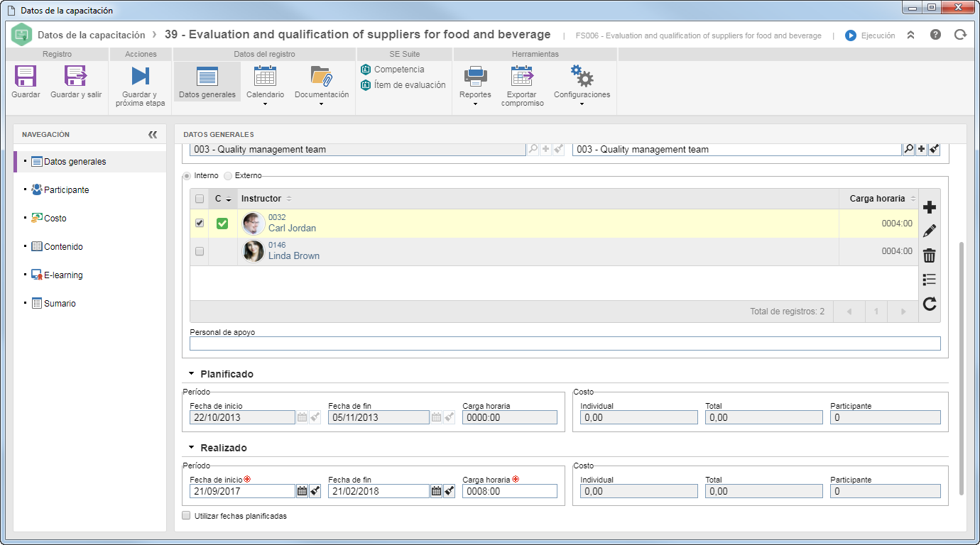Expand the Configuraciones dropdown menu
This screenshot has height=545, width=980.
tap(582, 86)
